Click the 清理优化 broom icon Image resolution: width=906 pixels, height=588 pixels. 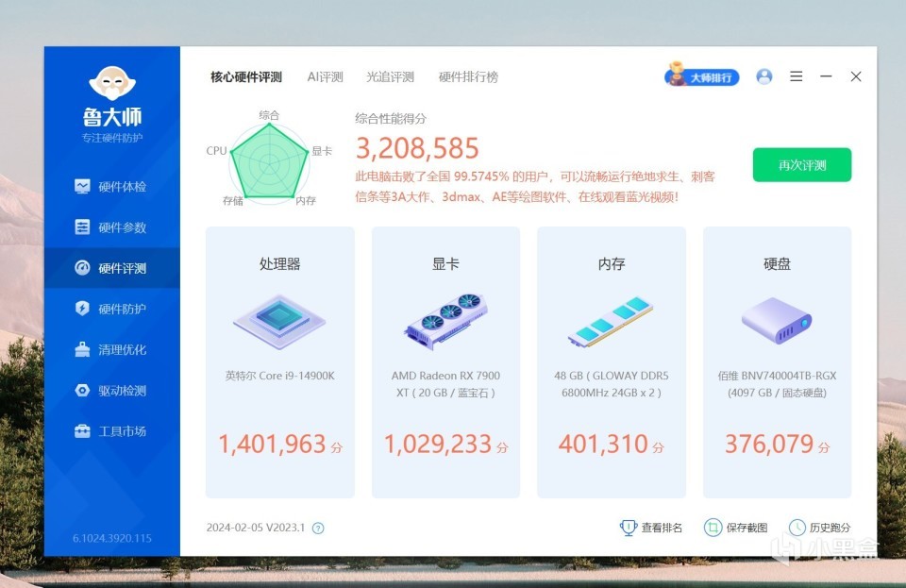[x=82, y=349]
